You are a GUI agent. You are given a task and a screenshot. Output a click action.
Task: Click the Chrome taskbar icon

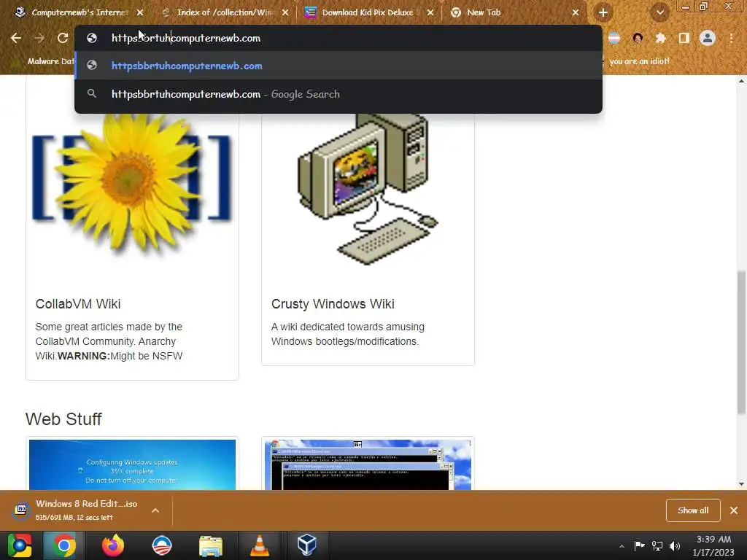[64, 545]
